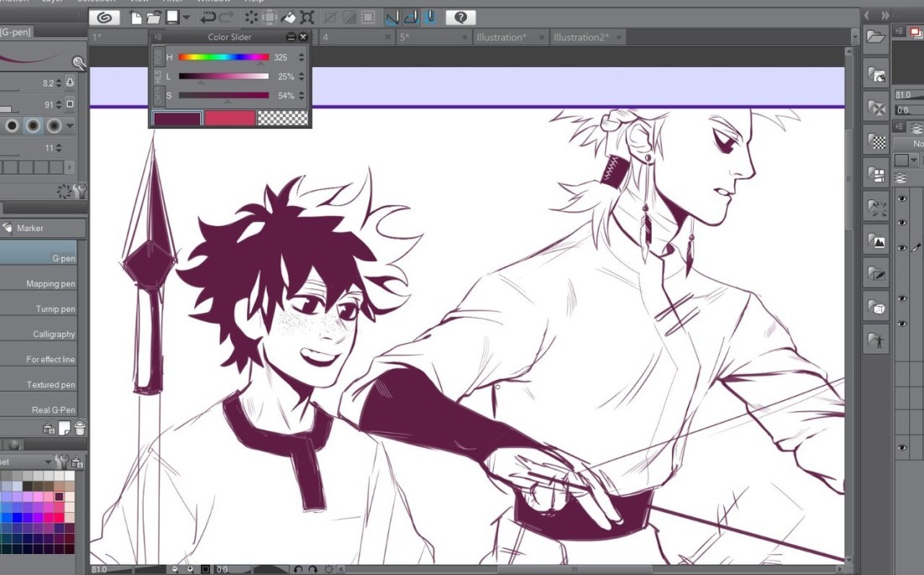Adjust Saturation 54% stepper arrows
Viewport: 924px width, 575px height.
pyautogui.click(x=301, y=95)
